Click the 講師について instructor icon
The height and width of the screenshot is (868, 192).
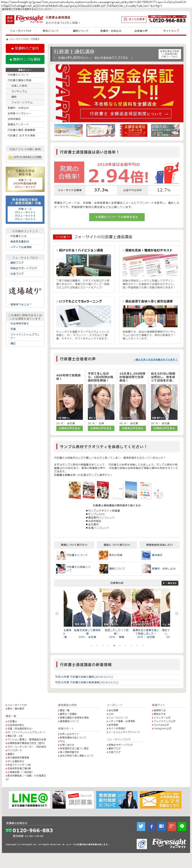tap(103, 568)
